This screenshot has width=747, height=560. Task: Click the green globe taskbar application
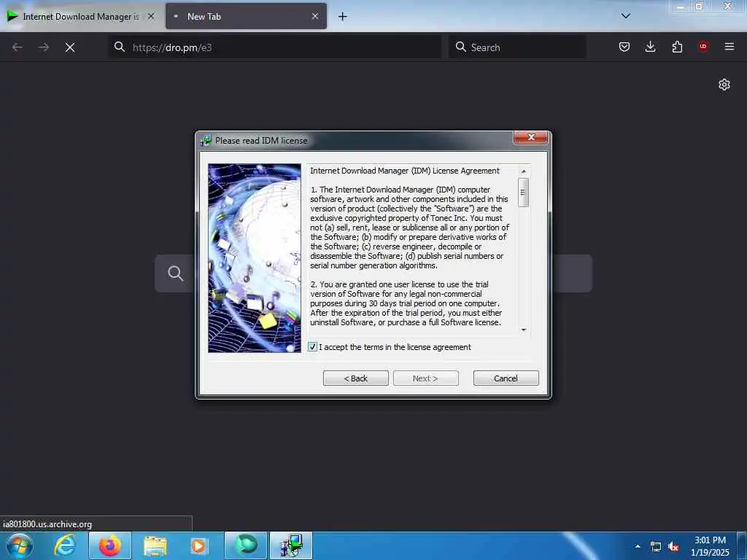[246, 545]
